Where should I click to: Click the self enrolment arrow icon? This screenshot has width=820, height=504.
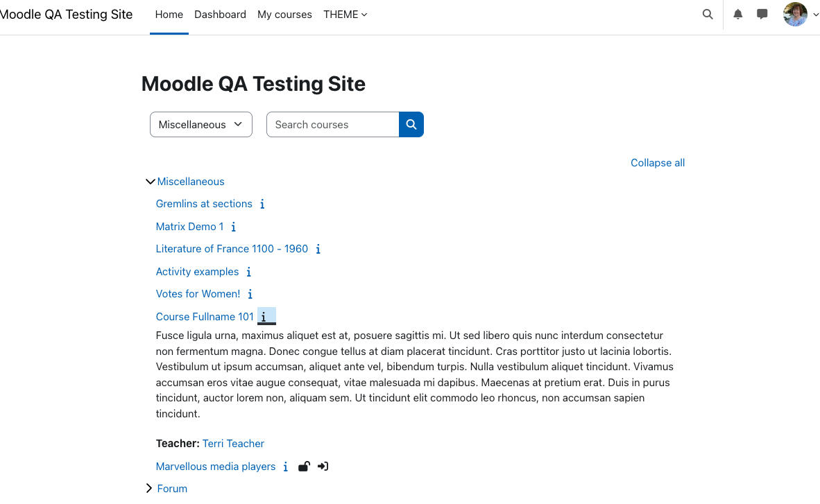(x=323, y=467)
